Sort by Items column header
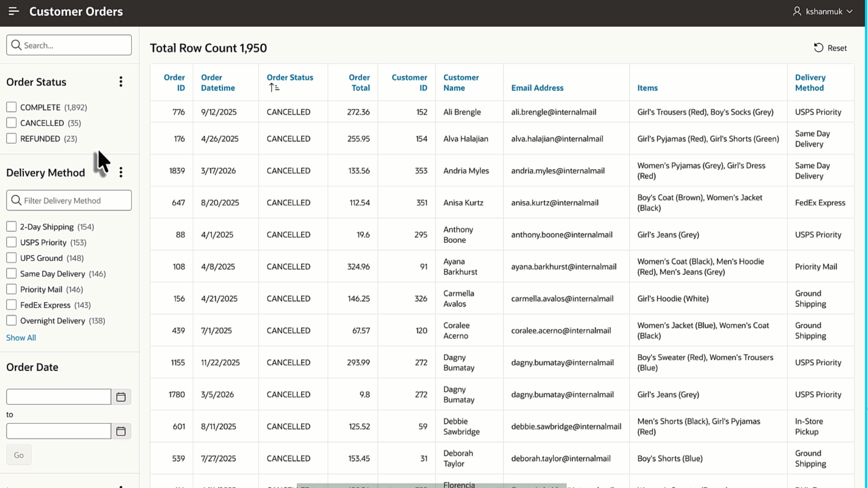This screenshot has width=868, height=488. (647, 88)
